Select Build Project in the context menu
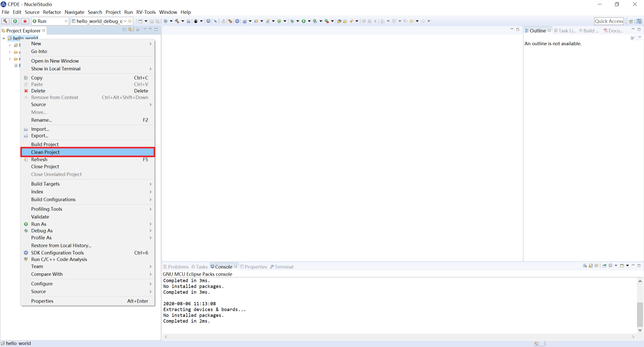The width and height of the screenshot is (644, 347). coord(88,144)
